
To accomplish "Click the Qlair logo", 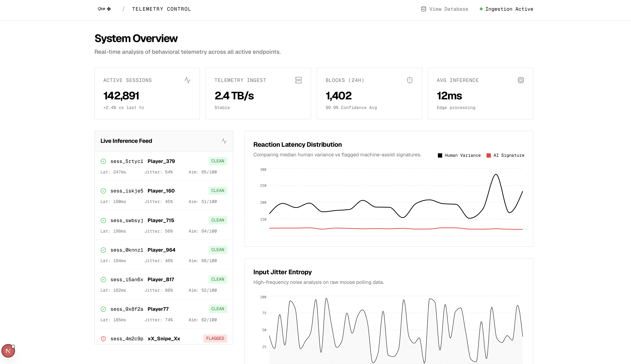I will click(104, 9).
